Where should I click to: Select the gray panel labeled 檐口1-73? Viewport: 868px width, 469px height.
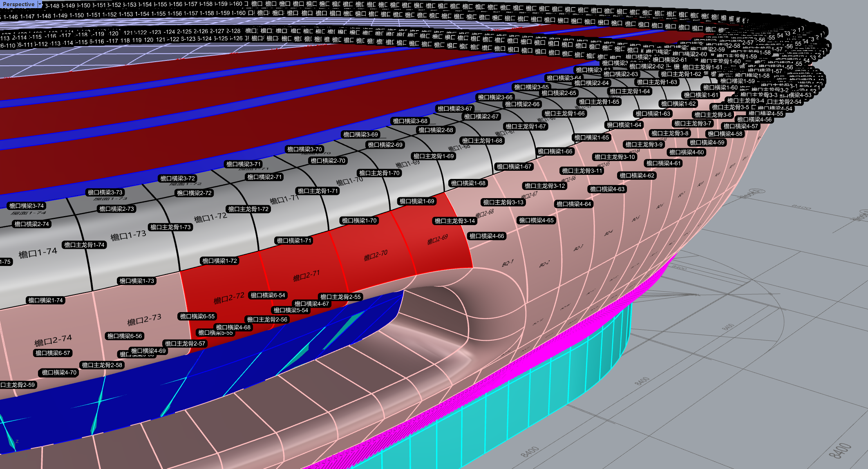coord(128,236)
